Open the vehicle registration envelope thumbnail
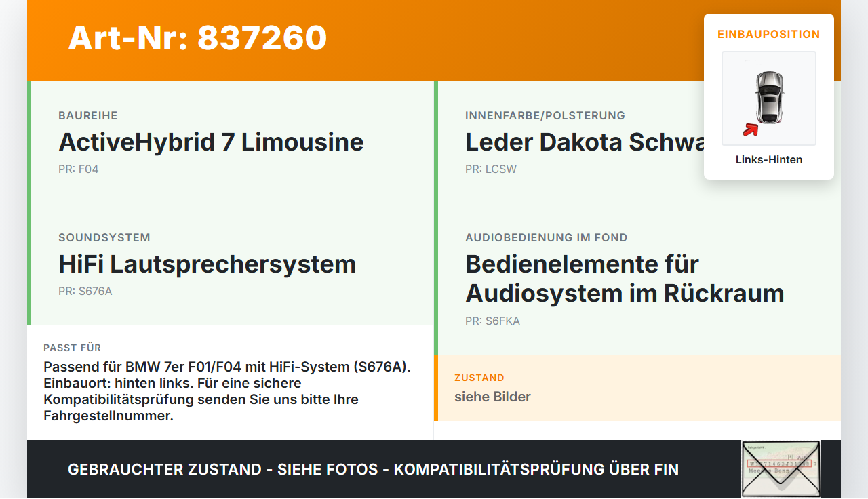The image size is (868, 499). tap(781, 468)
